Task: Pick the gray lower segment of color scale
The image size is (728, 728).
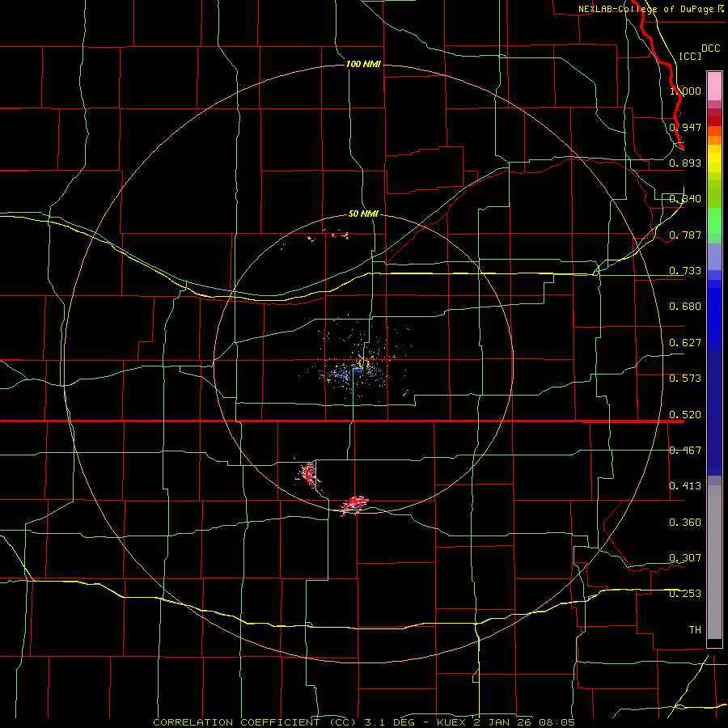Action: point(714,562)
